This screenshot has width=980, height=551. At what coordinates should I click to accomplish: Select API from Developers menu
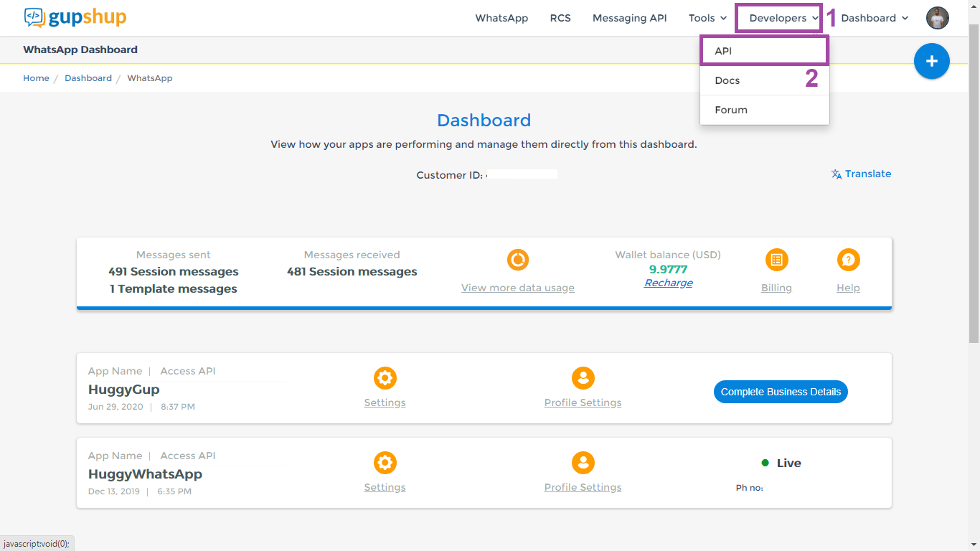click(x=765, y=51)
